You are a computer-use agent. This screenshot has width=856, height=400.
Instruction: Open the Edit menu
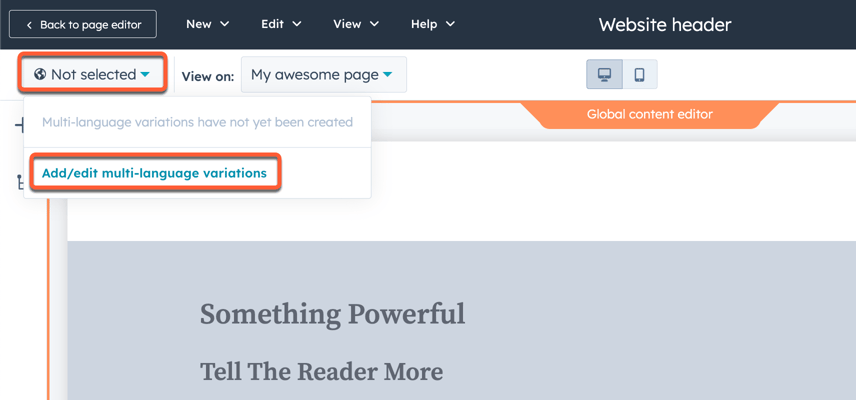point(281,25)
